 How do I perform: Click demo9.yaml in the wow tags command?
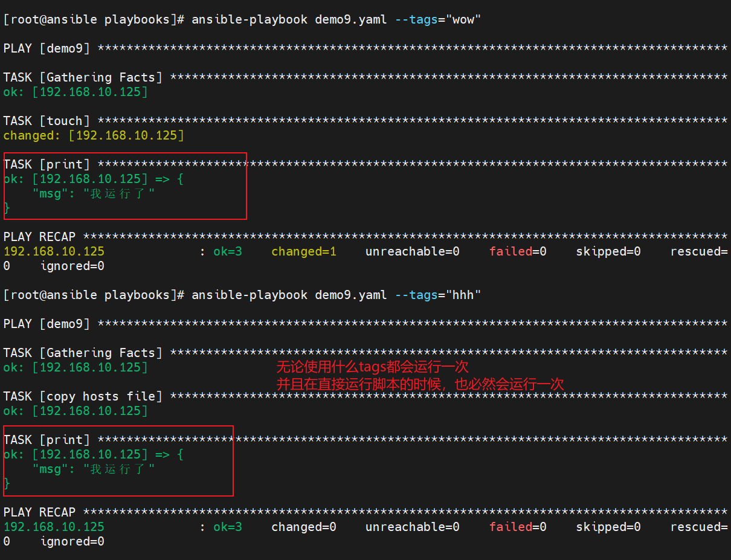pyautogui.click(x=351, y=19)
